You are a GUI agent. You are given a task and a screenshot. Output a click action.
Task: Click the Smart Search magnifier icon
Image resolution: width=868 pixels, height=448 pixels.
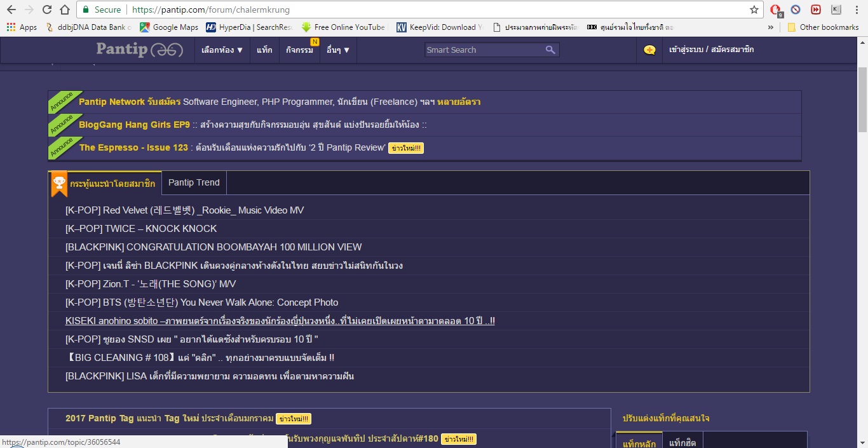coord(550,50)
